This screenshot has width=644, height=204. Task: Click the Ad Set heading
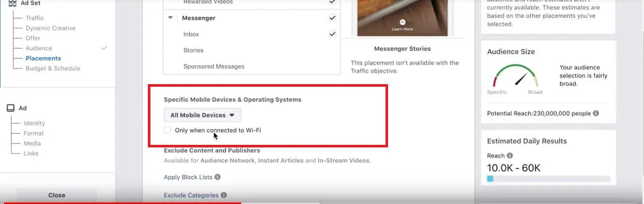tap(31, 3)
